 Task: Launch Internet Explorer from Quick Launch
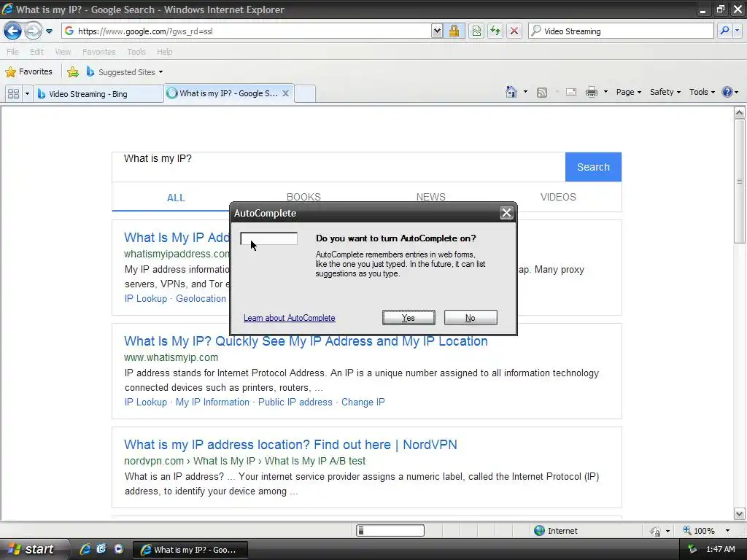[85, 549]
